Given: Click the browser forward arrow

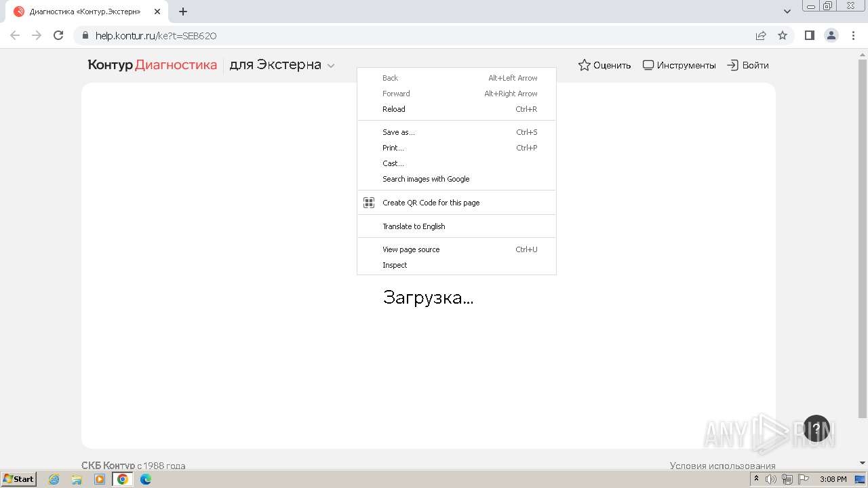Looking at the screenshot, I should (37, 35).
